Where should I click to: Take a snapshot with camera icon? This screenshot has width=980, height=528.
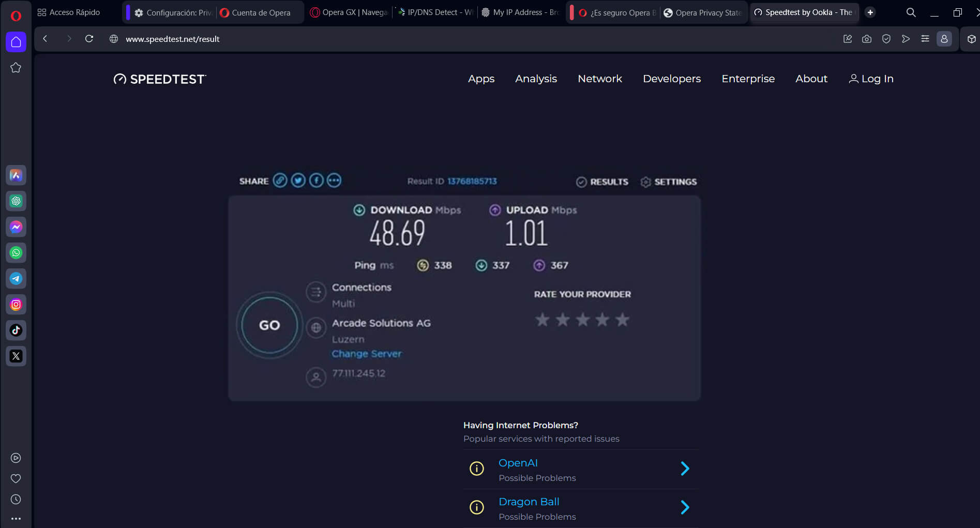pyautogui.click(x=867, y=39)
